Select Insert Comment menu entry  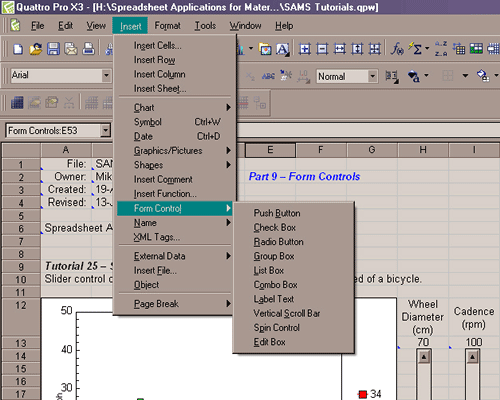(x=174, y=179)
